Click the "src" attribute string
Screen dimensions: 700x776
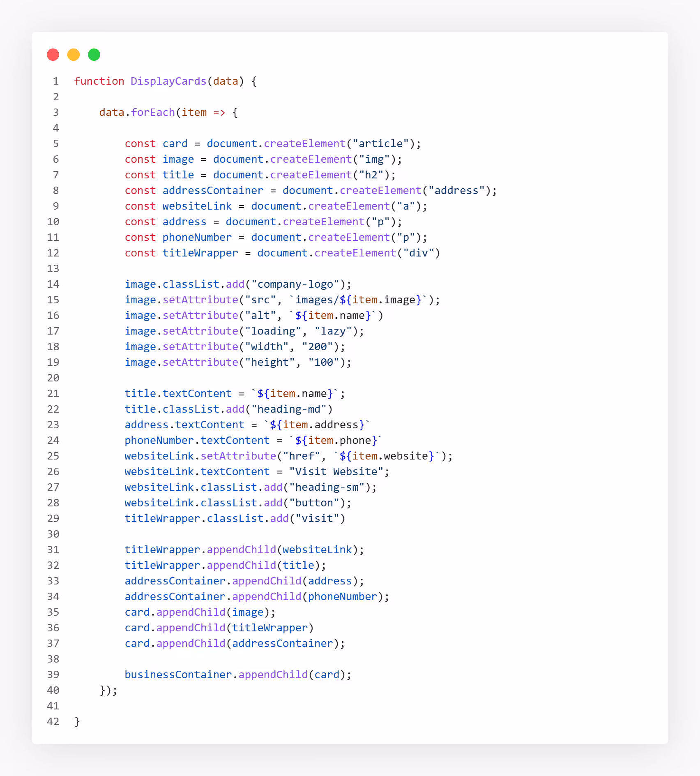pos(260,300)
